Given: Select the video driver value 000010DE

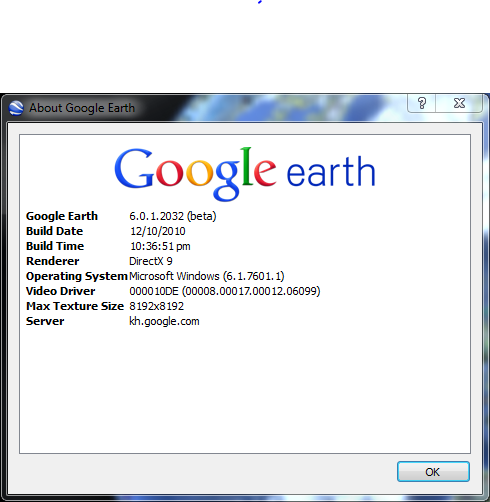Looking at the screenshot, I should point(154,291).
